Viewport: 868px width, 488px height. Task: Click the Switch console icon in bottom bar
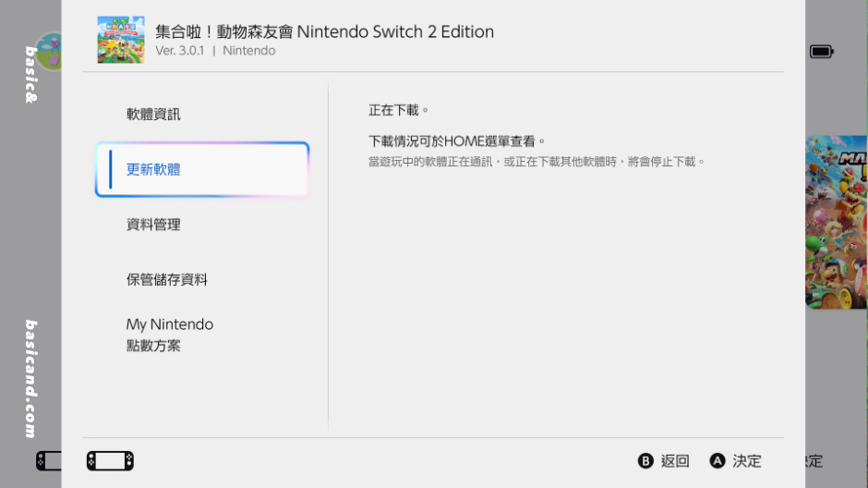click(110, 460)
